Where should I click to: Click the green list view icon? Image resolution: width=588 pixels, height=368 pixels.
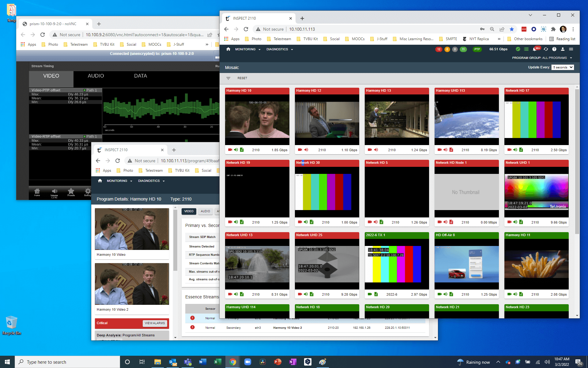pos(526,49)
